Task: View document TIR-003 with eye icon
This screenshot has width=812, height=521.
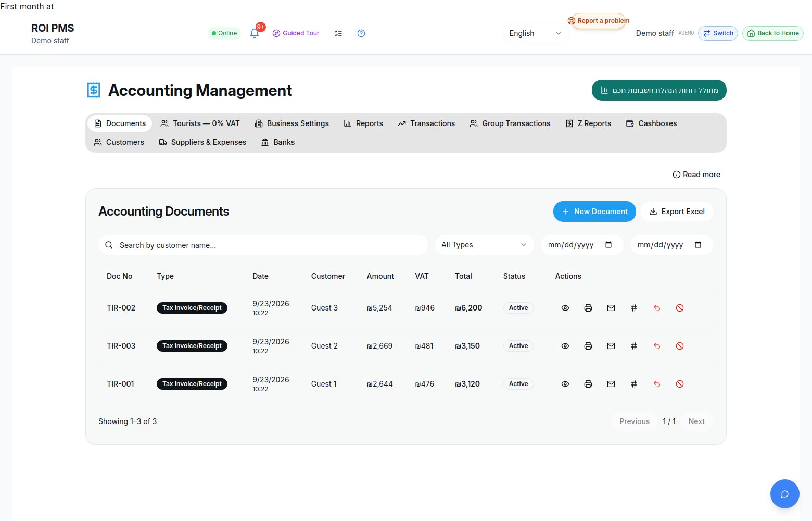Action: pyautogui.click(x=565, y=346)
